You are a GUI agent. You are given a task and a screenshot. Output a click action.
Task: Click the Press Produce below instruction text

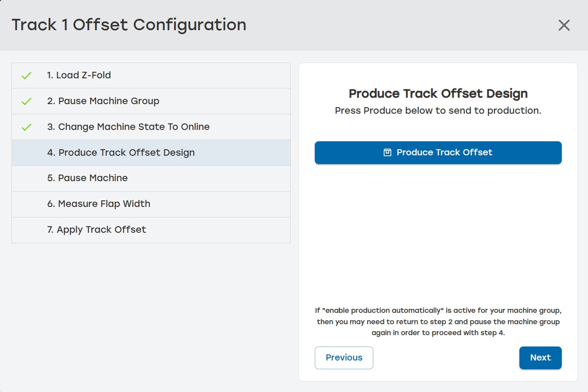tap(438, 110)
